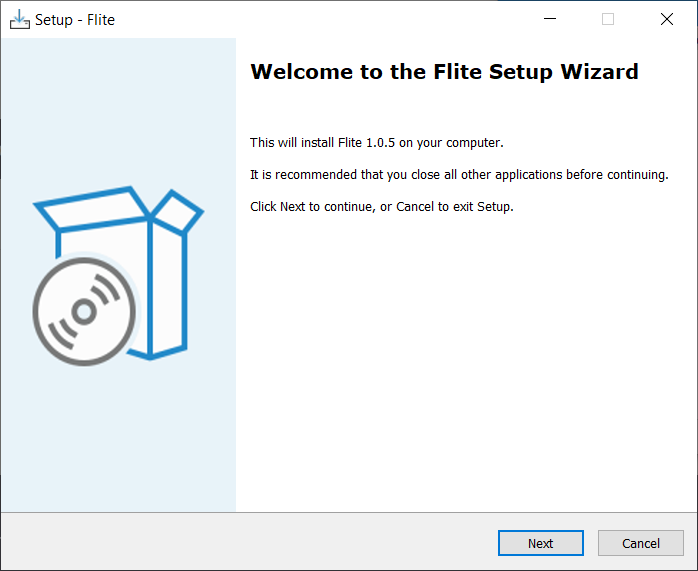Click the front side panel of the box
This screenshot has height=571, width=698.
pos(164,290)
